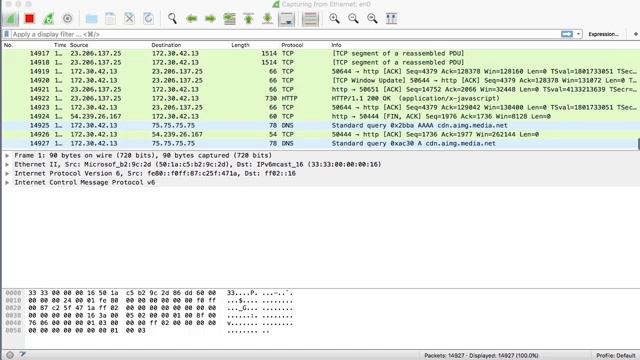This screenshot has height=360, width=640.
Task: Apply the display filter arrow button
Action: click(567, 34)
